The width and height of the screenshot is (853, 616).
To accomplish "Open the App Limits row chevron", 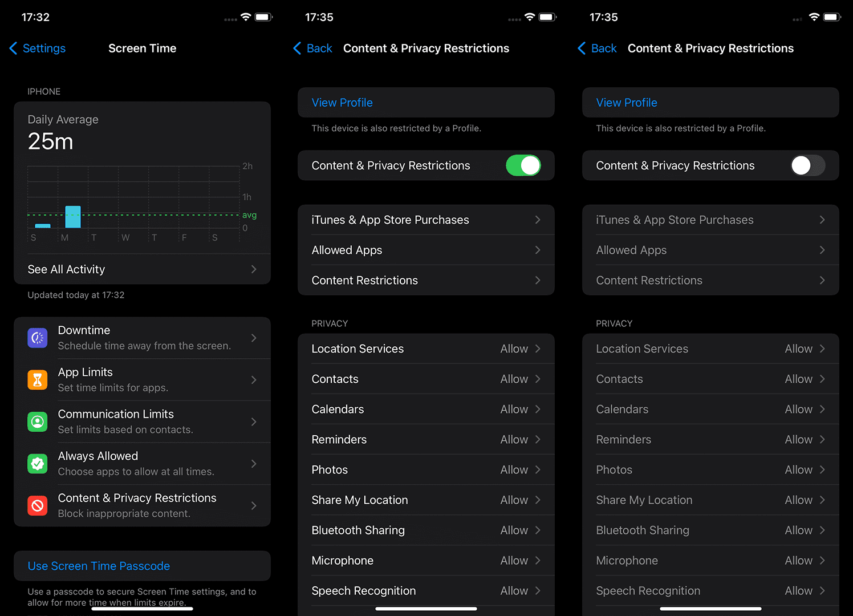I will 254,380.
